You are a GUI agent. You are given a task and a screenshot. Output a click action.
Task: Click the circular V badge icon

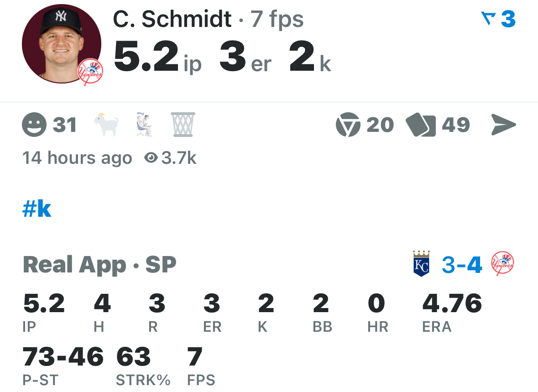(x=348, y=125)
